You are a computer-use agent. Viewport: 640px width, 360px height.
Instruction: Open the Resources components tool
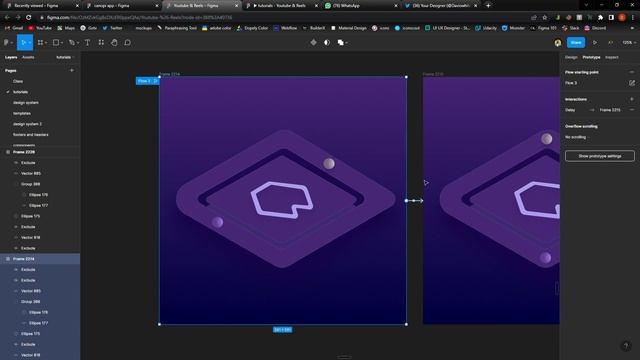point(101,42)
